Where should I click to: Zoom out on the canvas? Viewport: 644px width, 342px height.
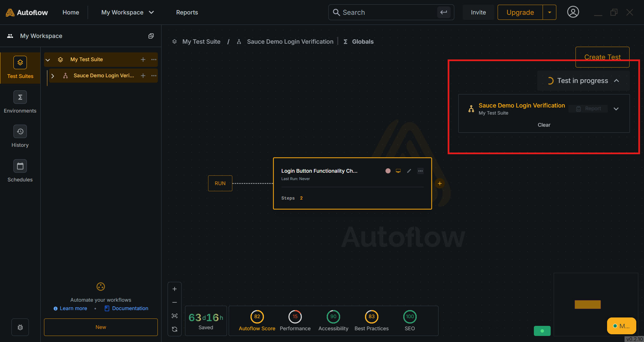(175, 302)
